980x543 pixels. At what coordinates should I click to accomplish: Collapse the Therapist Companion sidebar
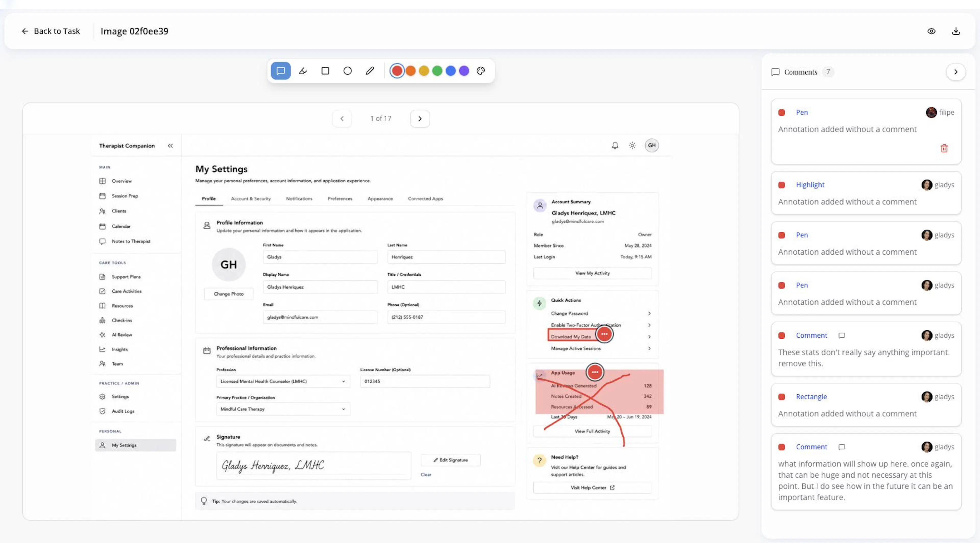[x=170, y=146]
